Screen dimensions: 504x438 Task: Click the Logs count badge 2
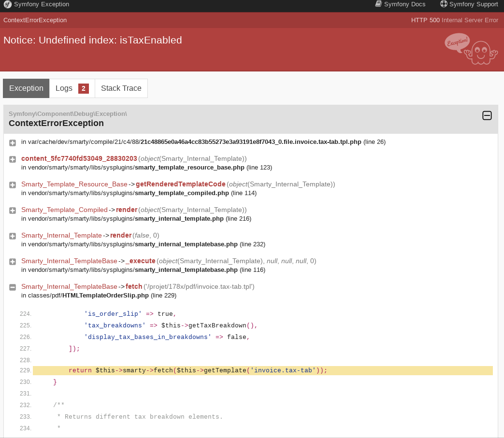click(x=84, y=89)
